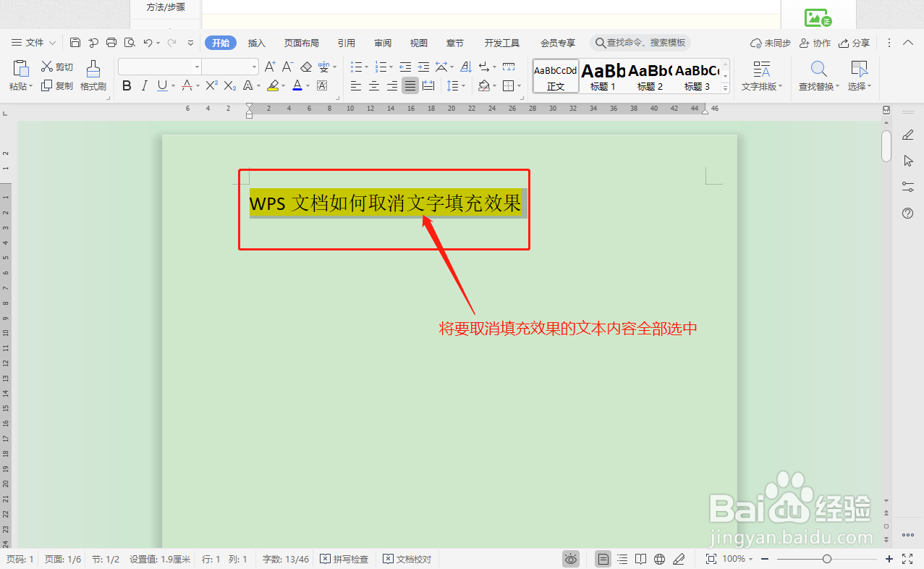
Task: Toggle Italic formatting
Action: 144,85
